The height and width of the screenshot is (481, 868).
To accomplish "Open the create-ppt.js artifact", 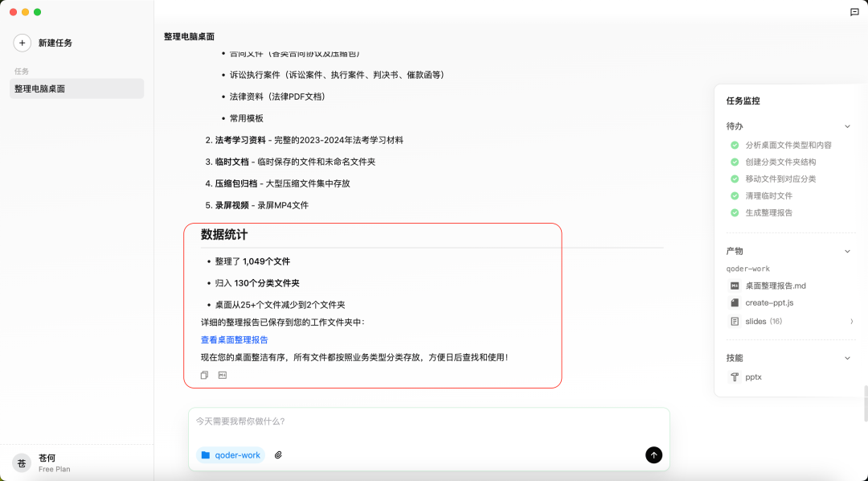I will pos(734,303).
